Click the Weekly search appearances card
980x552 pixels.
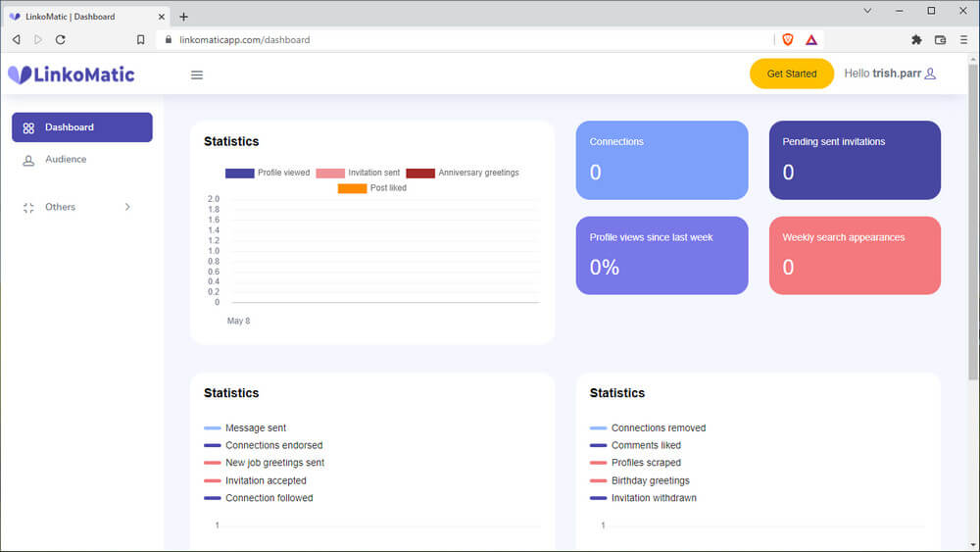[x=855, y=256]
